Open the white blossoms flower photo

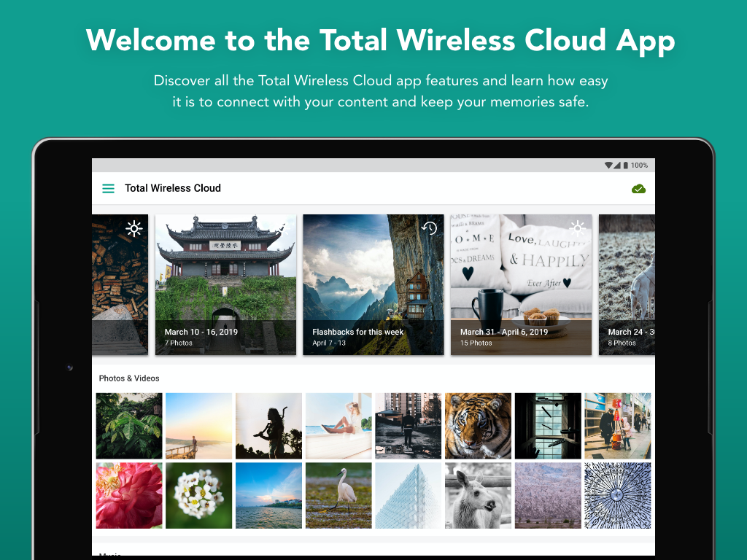point(198,495)
